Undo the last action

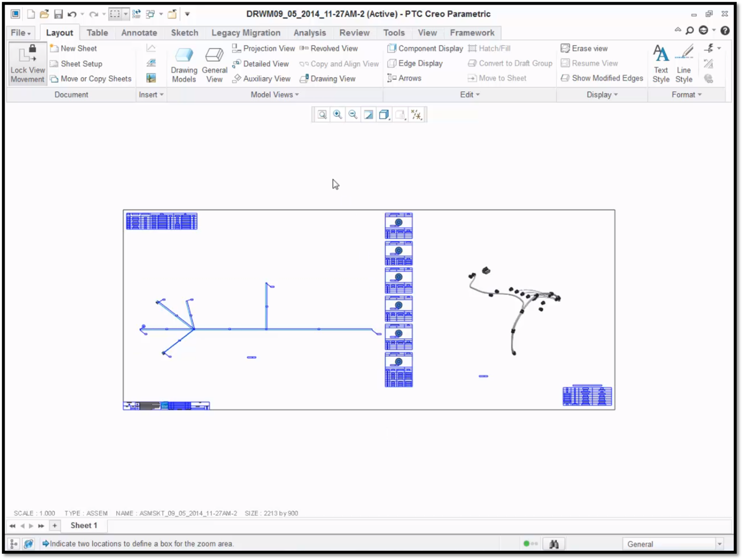tap(72, 14)
